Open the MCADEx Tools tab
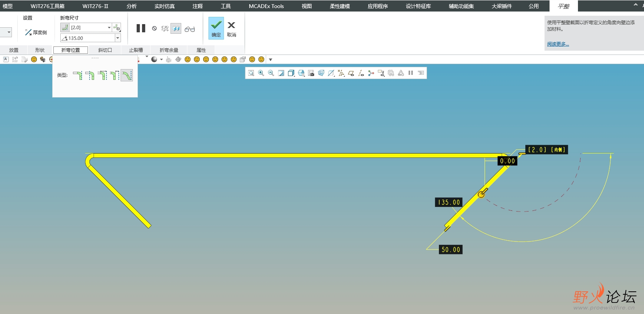 pos(266,6)
